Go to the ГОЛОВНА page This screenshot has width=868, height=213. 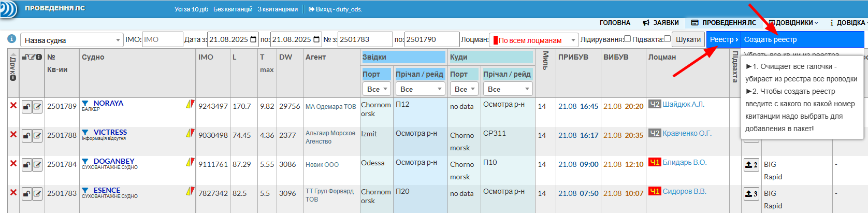point(615,23)
